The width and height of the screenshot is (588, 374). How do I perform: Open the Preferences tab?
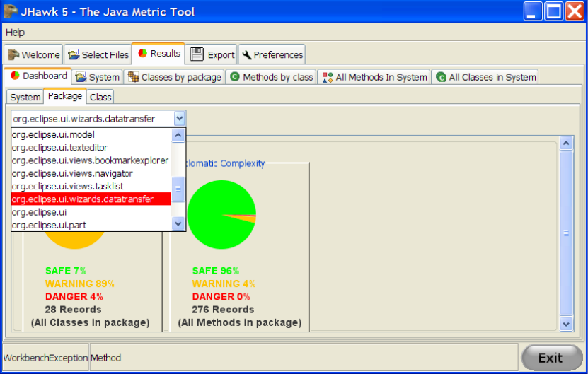point(272,54)
